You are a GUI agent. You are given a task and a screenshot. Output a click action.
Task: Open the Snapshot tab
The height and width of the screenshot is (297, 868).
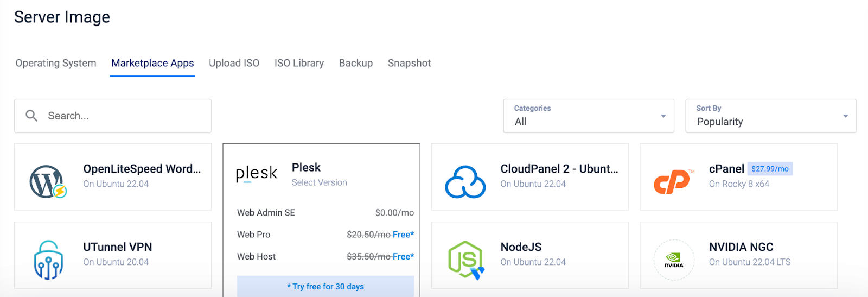(409, 63)
